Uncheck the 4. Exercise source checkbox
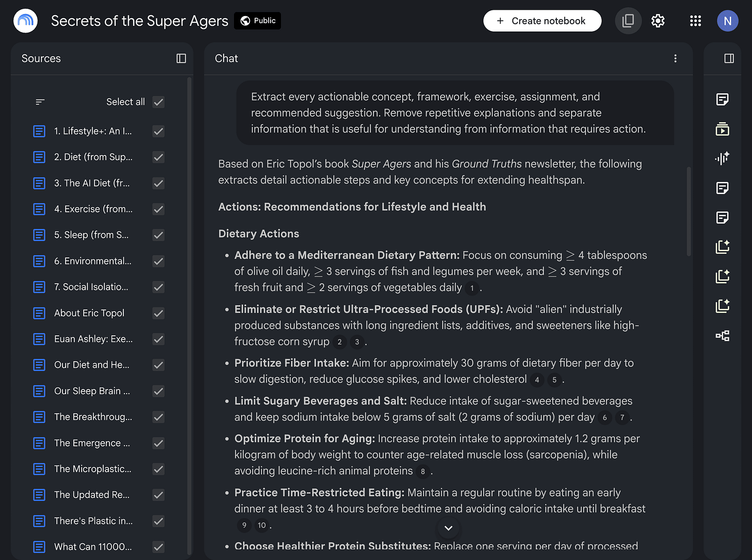The image size is (752, 560). 159,209
